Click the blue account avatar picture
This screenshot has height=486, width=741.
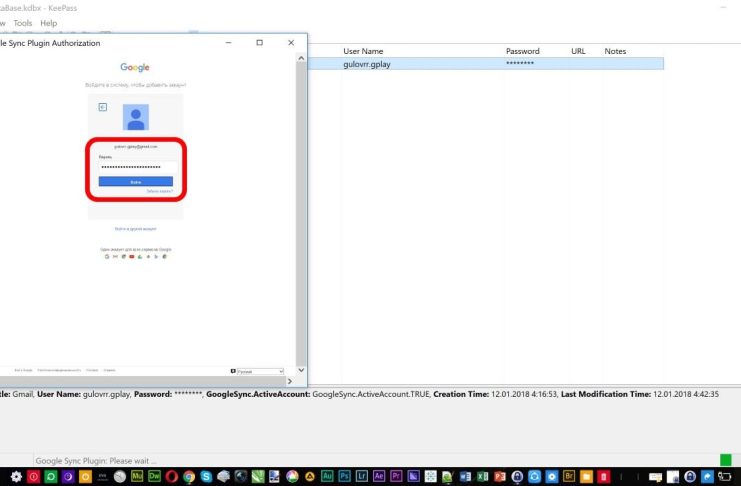(136, 117)
